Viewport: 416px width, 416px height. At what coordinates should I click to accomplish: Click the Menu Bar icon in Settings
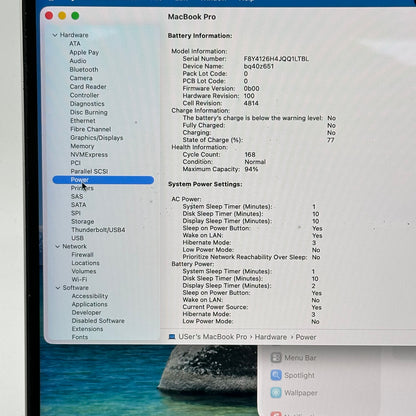point(276,358)
